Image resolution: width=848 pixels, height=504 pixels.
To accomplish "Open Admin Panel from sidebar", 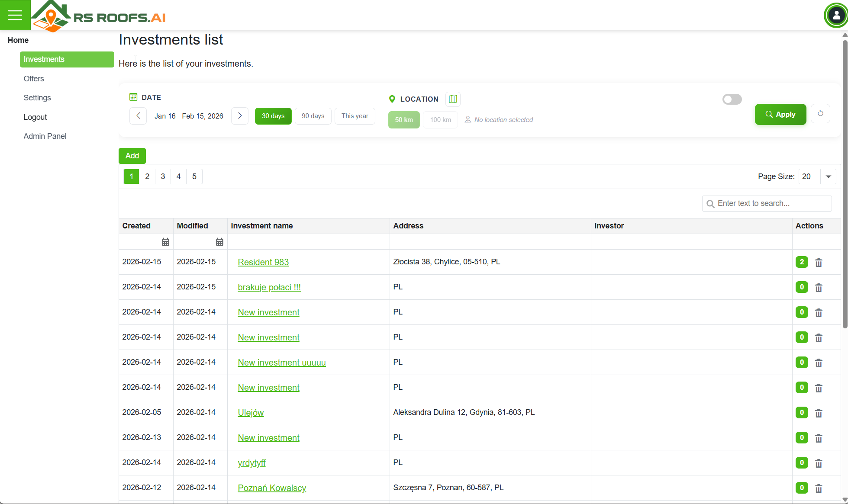I will point(45,136).
